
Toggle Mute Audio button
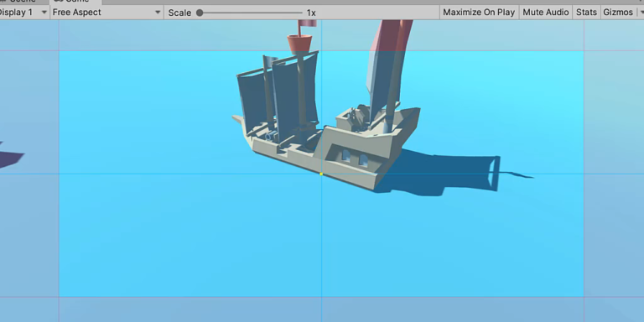545,13
